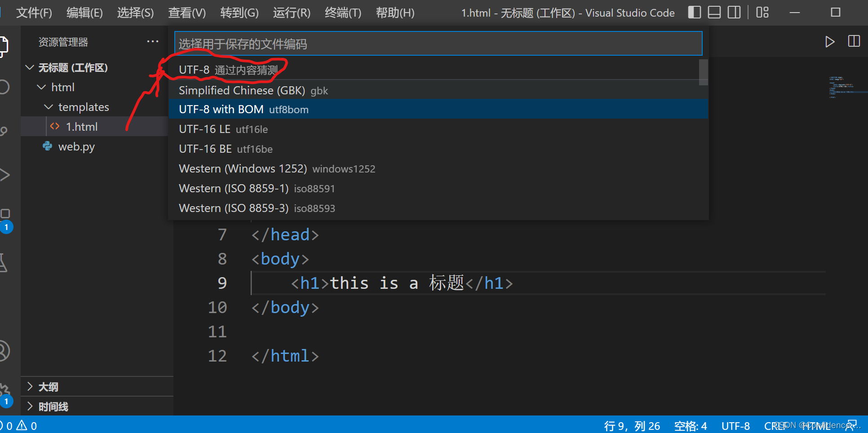Image resolution: width=868 pixels, height=433 pixels.
Task: Expand the 时间线 (Timeline) section
Action: (53, 406)
